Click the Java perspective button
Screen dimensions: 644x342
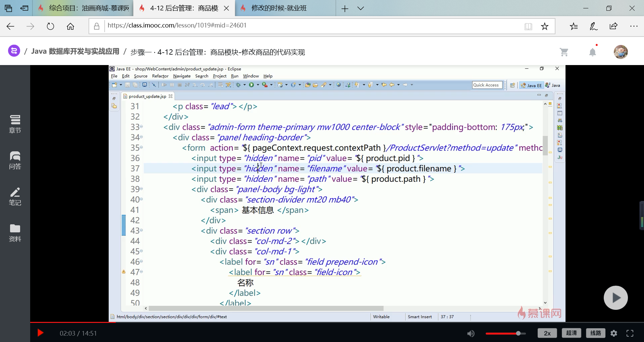(x=553, y=85)
